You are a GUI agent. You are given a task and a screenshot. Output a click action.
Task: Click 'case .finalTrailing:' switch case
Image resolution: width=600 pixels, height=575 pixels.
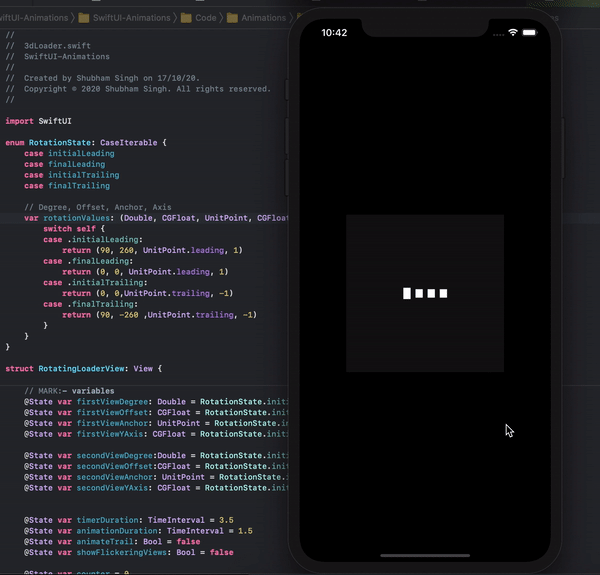(91, 304)
